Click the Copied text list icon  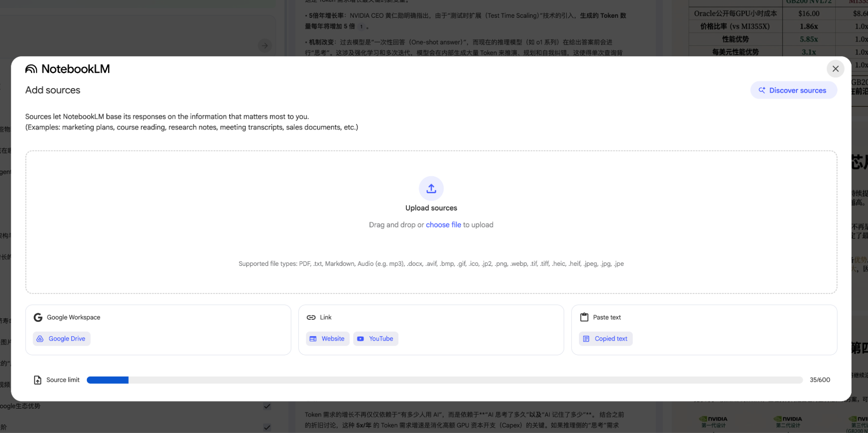[x=587, y=338]
